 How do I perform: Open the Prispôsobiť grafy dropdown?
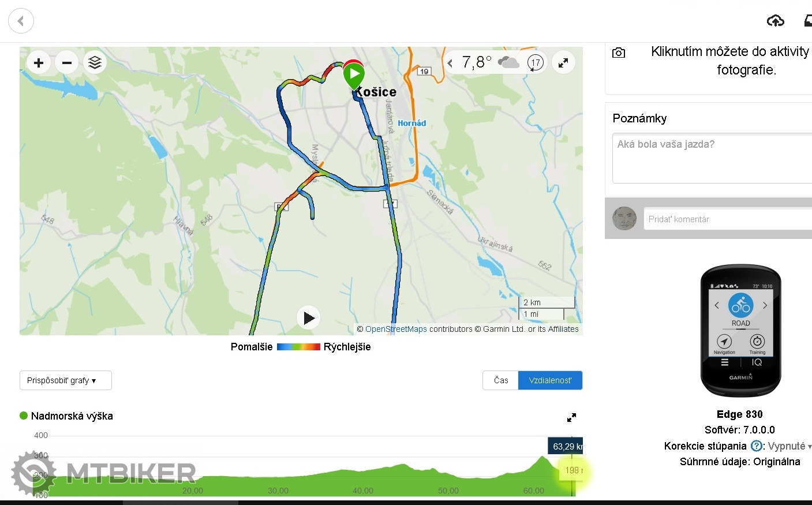pyautogui.click(x=65, y=380)
